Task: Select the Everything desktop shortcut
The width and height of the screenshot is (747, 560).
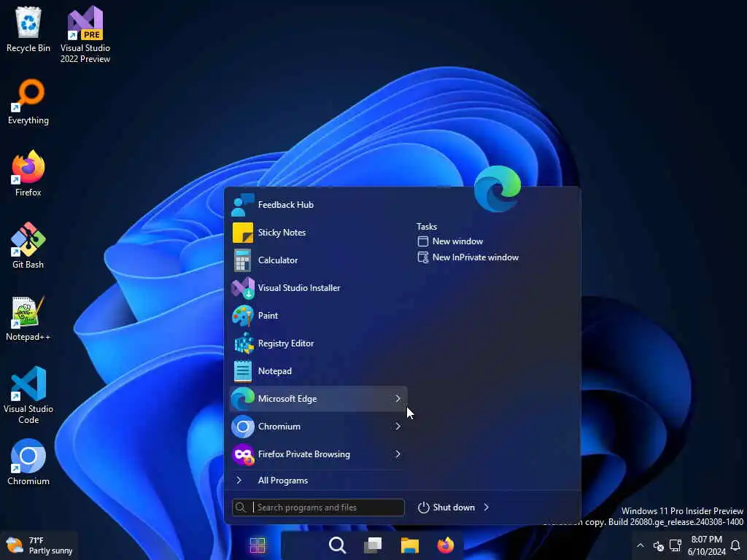Action: [x=28, y=102]
